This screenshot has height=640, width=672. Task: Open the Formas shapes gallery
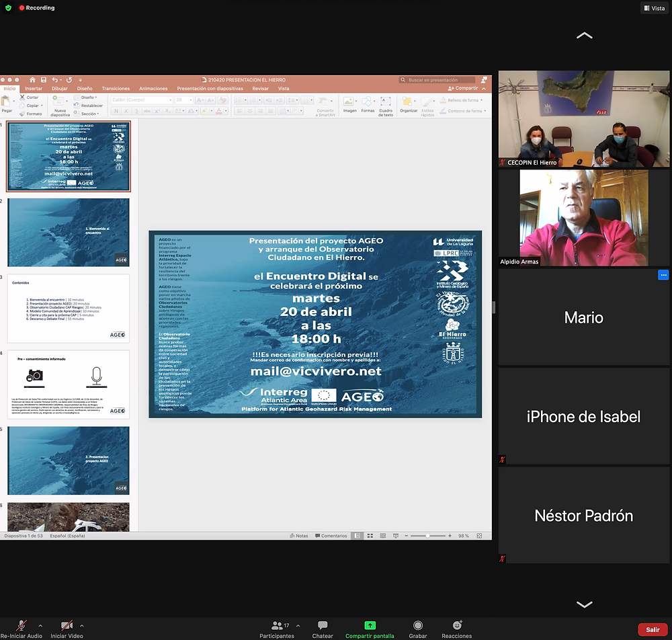pos(368,105)
